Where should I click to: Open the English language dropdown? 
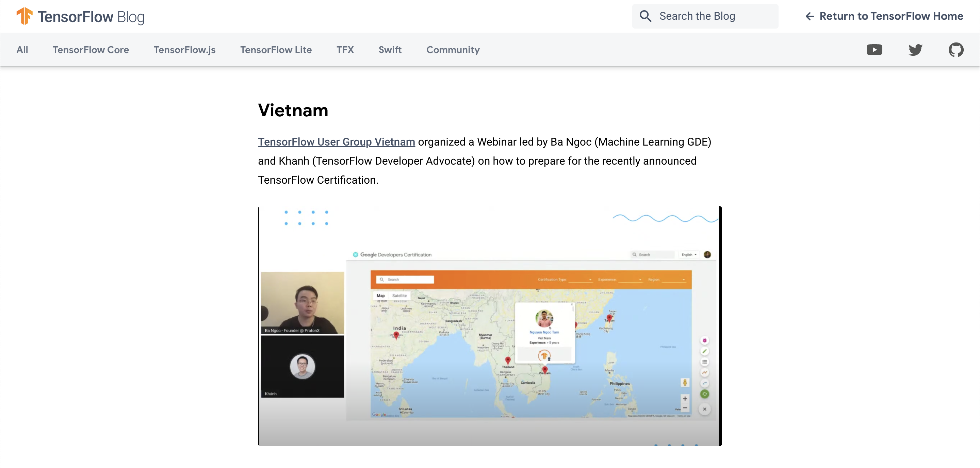pos(689,255)
